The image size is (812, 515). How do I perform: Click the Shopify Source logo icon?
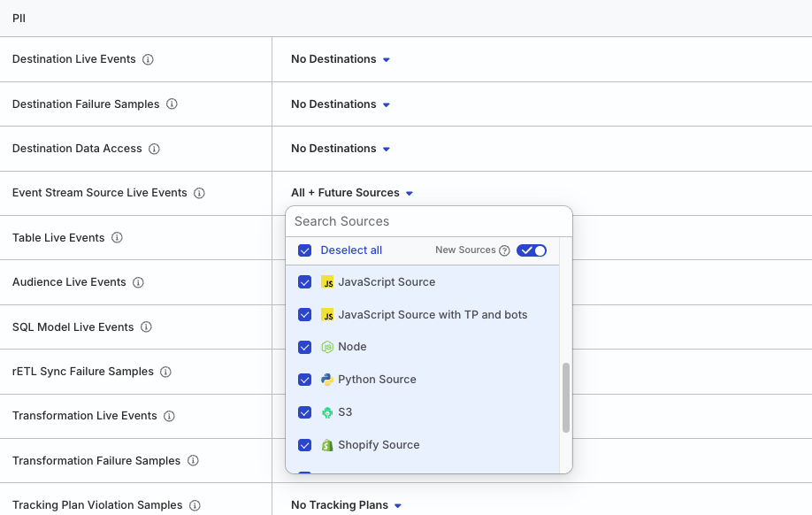[327, 445]
